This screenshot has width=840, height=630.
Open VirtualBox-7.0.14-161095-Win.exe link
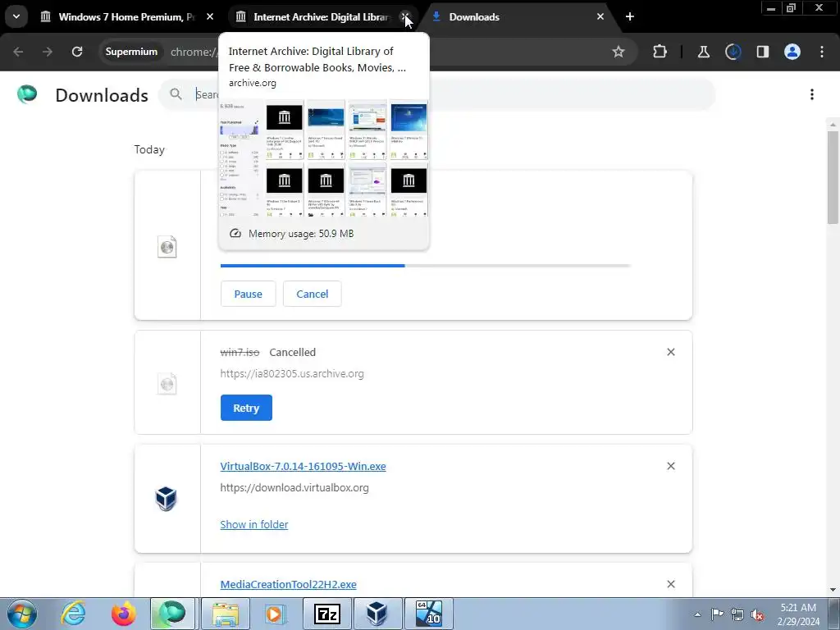(x=304, y=466)
